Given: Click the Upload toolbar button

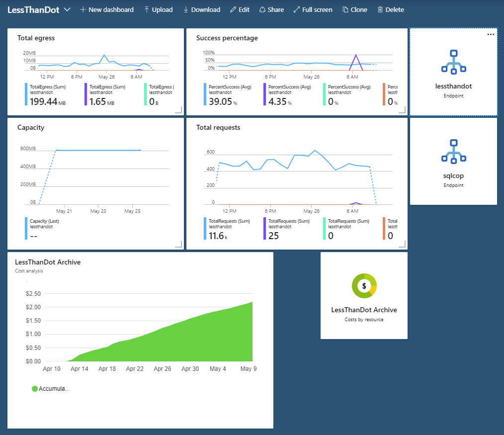Looking at the screenshot, I should 158,9.
